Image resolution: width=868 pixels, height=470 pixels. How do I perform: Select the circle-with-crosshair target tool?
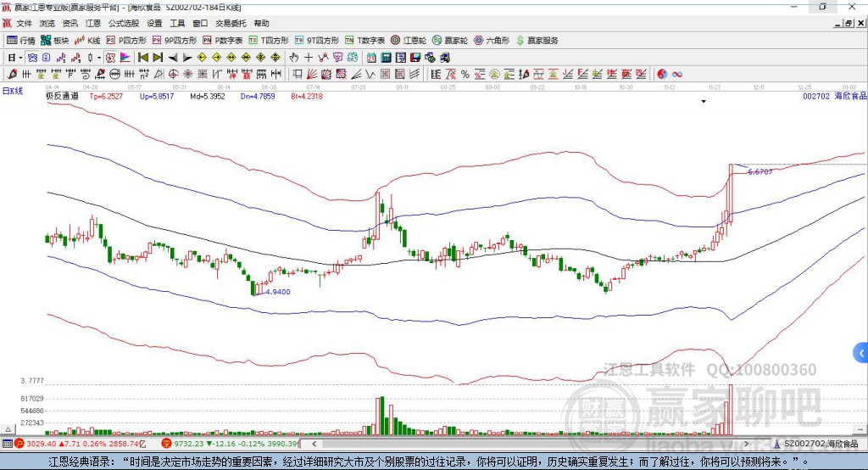pos(173,75)
